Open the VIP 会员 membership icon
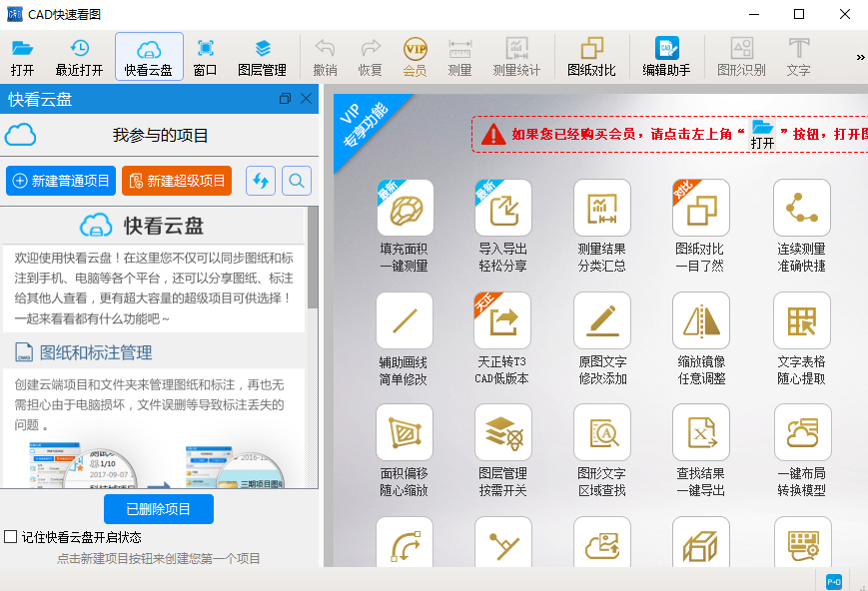This screenshot has width=868, height=591. 415,57
